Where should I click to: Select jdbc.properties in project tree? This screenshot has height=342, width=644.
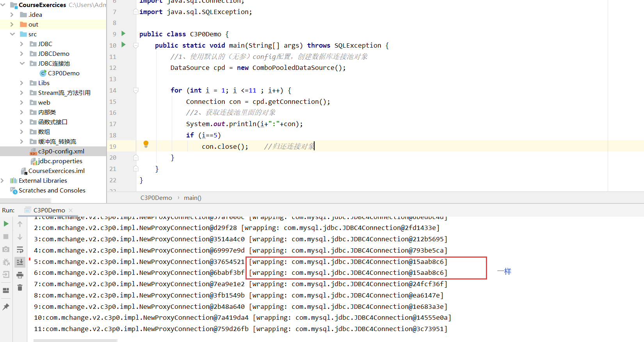[x=60, y=161]
